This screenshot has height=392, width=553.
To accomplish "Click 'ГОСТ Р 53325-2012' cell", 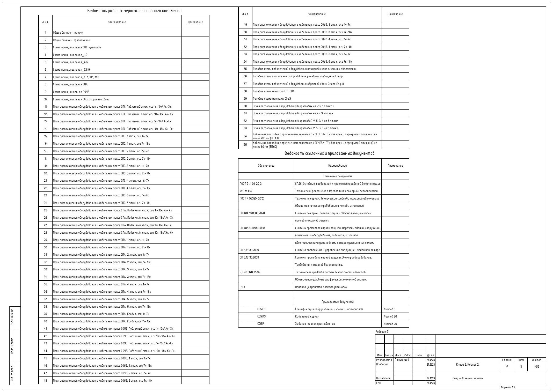I will point(266,198).
